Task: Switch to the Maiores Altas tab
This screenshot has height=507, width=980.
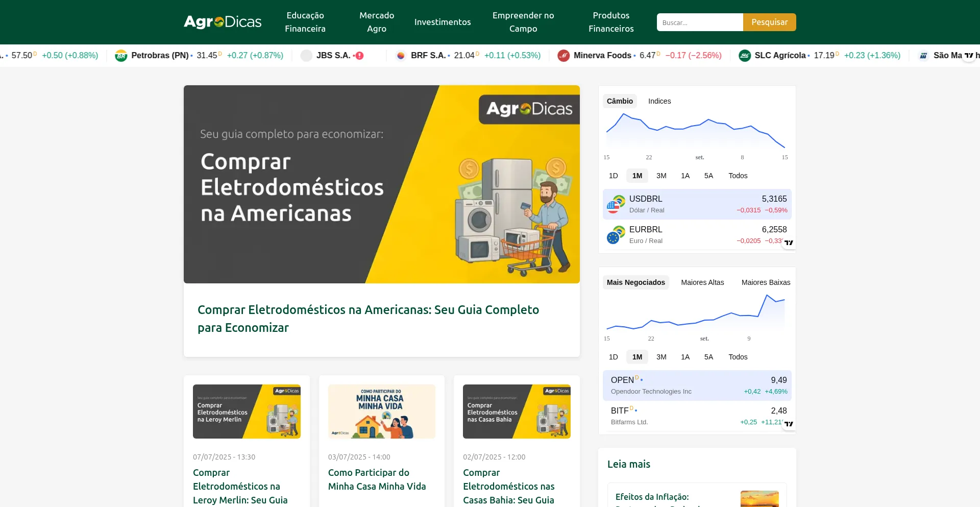Action: pyautogui.click(x=702, y=282)
